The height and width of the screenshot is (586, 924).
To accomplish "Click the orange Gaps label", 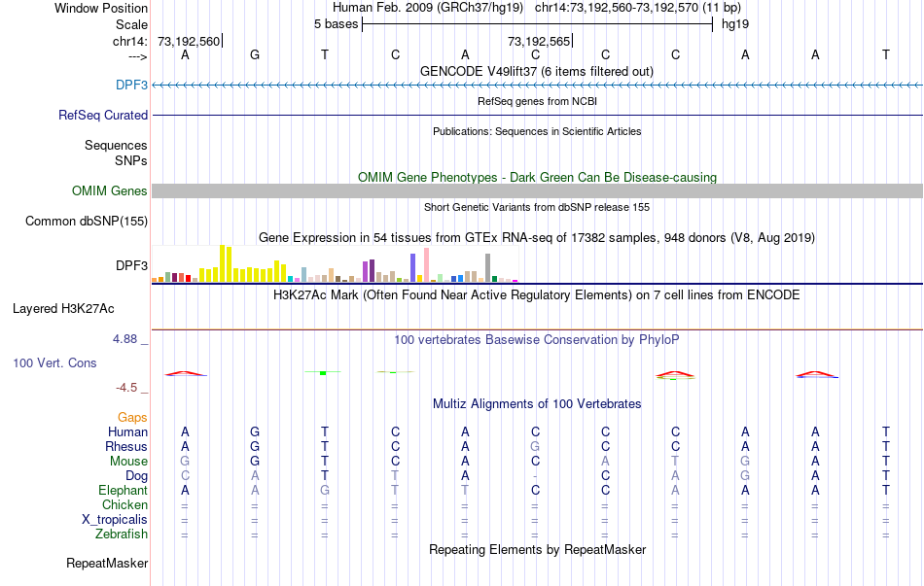I will coord(132,417).
